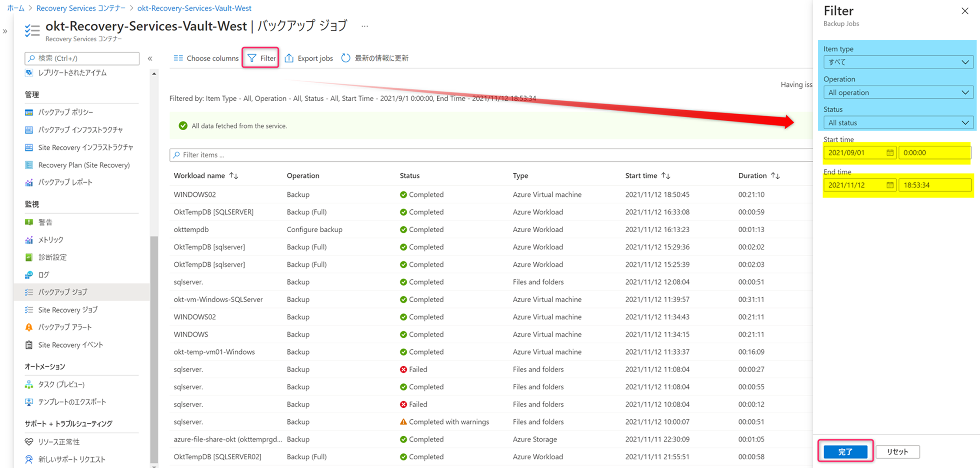Click the リセット button

point(898,452)
